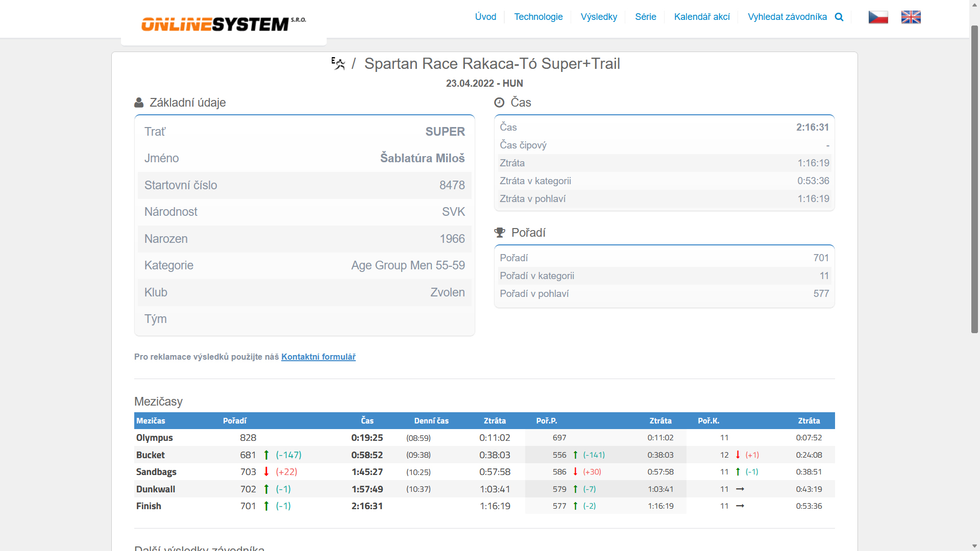Viewport: 980px width, 551px height.
Task: Click the search magnifier icon
Action: 839,17
